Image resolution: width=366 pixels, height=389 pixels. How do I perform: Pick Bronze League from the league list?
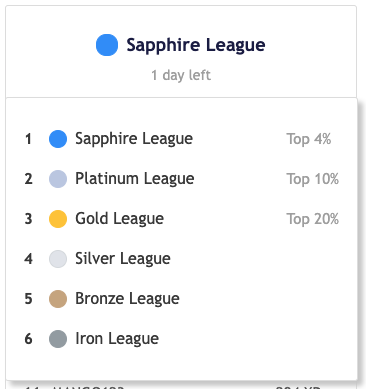tap(182, 299)
